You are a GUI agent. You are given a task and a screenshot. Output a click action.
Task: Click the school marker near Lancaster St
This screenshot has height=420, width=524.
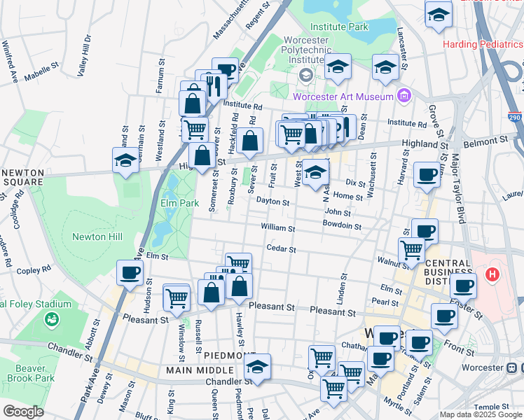(385, 69)
